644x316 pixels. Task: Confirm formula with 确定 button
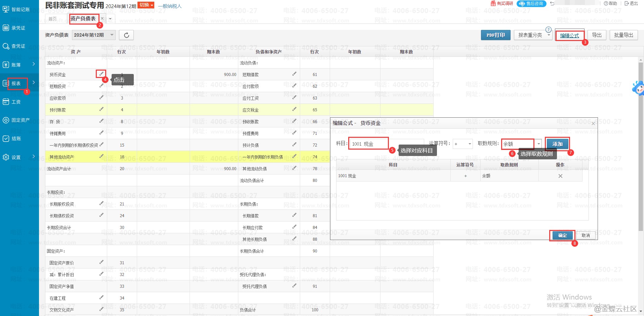click(x=562, y=236)
